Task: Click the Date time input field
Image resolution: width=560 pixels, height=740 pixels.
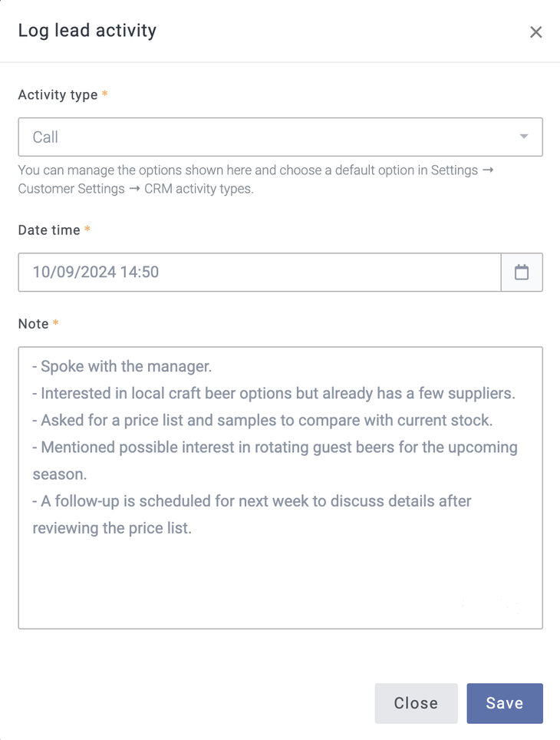Action: tap(259, 273)
